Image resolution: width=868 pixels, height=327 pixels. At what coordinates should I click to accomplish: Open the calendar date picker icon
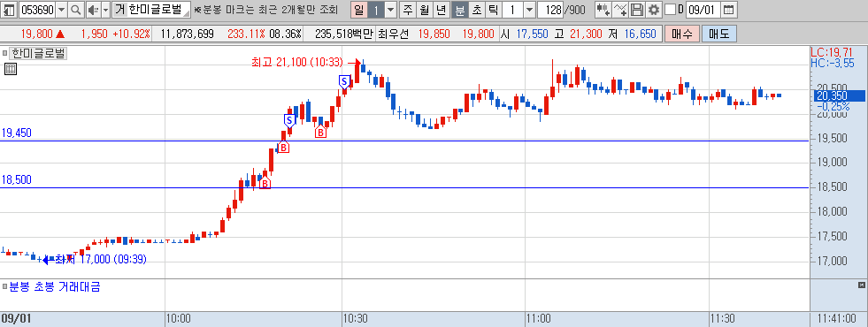[x=729, y=10]
